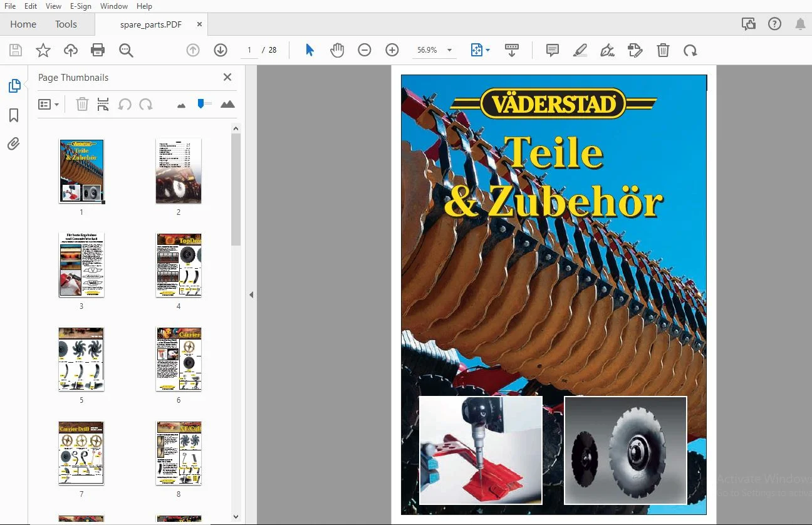Close the spare_parts.PDF tab
Viewport: 812px width, 525px height.
199,24
